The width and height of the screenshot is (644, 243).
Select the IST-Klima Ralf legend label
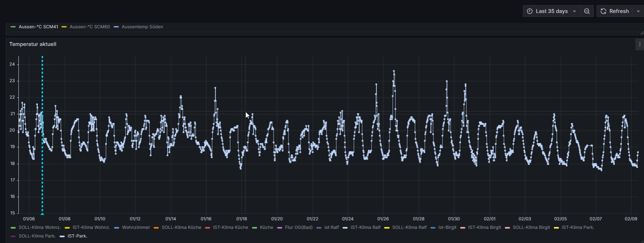(x=365, y=228)
